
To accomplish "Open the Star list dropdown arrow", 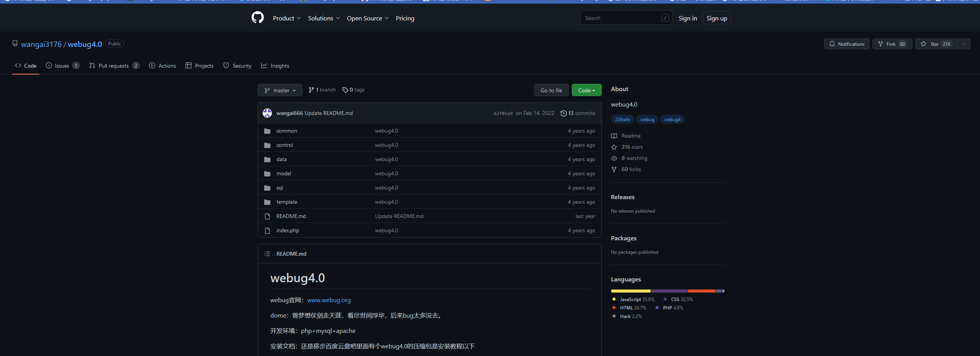I will [964, 44].
